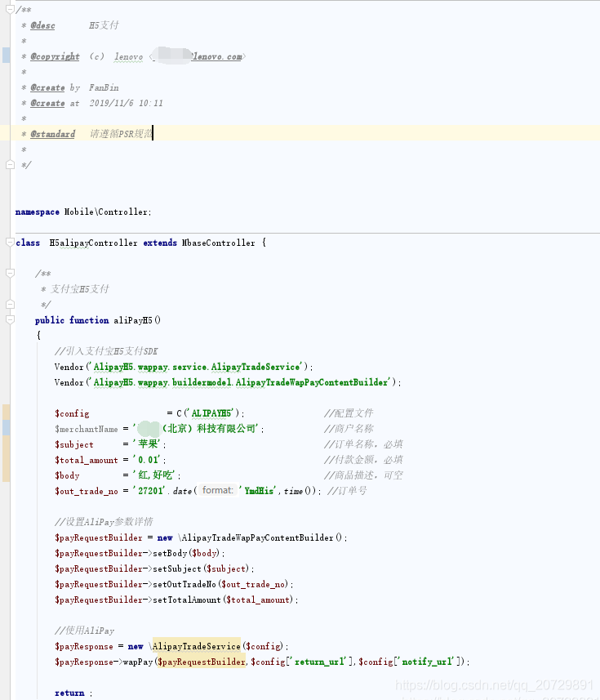Click the comment //设置AliPay参数详情
This screenshot has height=700, width=600.
104,522
